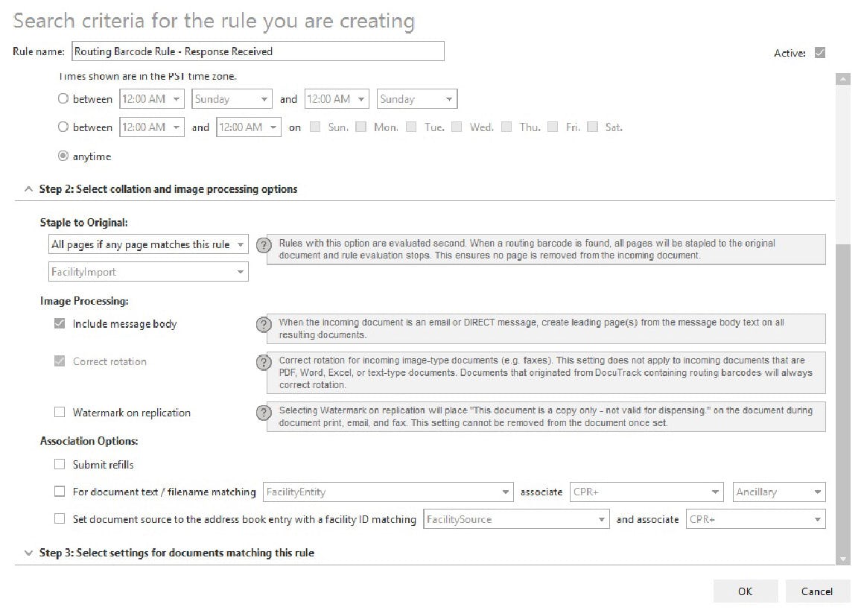
Task: Select the anytime radio option
Action: (63, 156)
